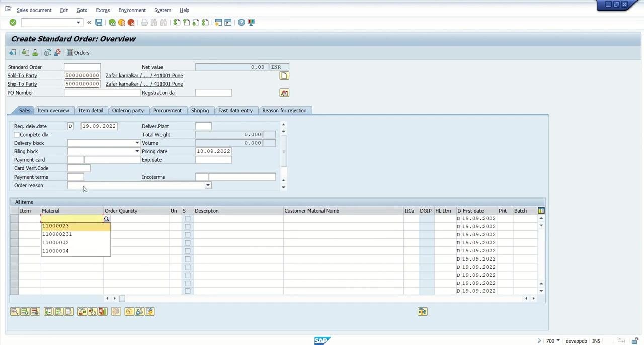
Task: Click the Ship-To Party label link
Action: click(22, 84)
